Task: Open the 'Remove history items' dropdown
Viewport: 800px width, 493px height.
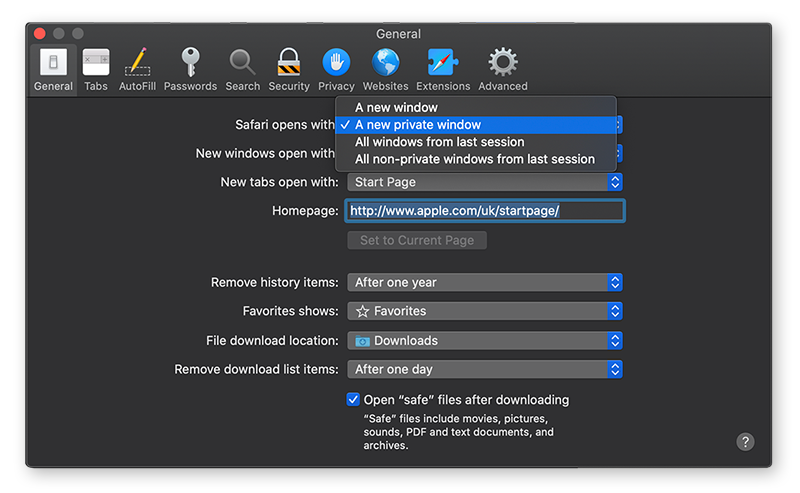Action: [x=485, y=282]
